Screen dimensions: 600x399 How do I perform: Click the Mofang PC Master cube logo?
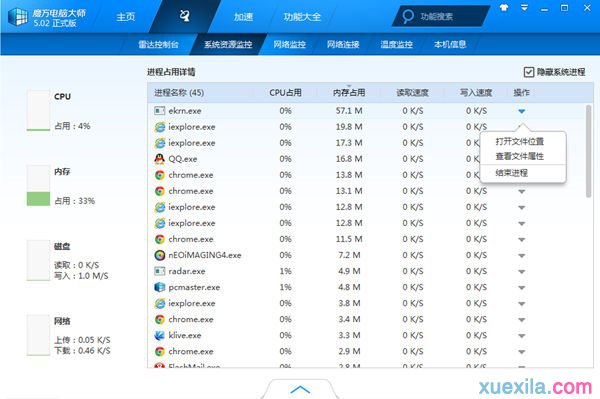[18, 16]
